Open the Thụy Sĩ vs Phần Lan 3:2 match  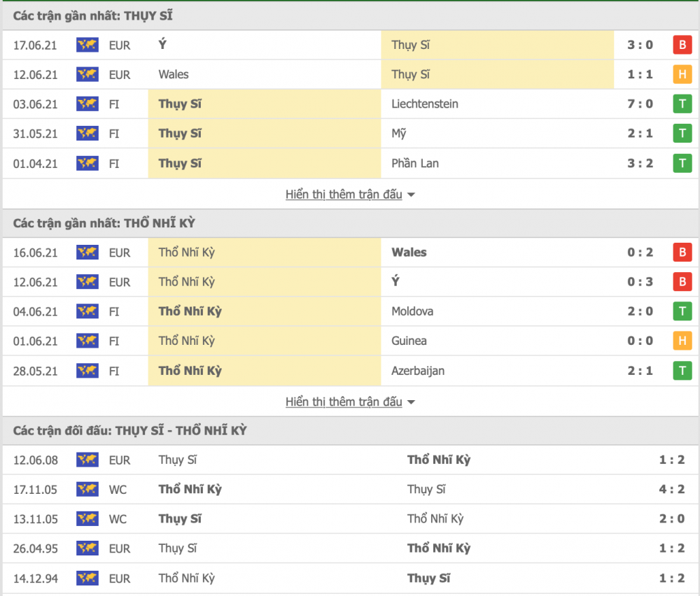click(x=350, y=163)
